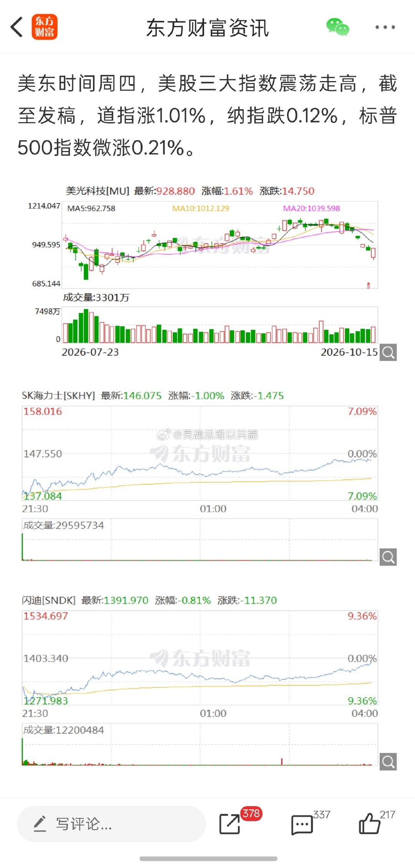
Task: Open comments icon showing 337
Action: tap(302, 825)
